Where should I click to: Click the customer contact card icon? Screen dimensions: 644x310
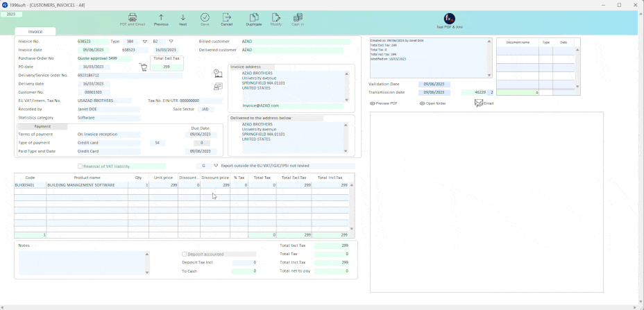[x=218, y=86]
